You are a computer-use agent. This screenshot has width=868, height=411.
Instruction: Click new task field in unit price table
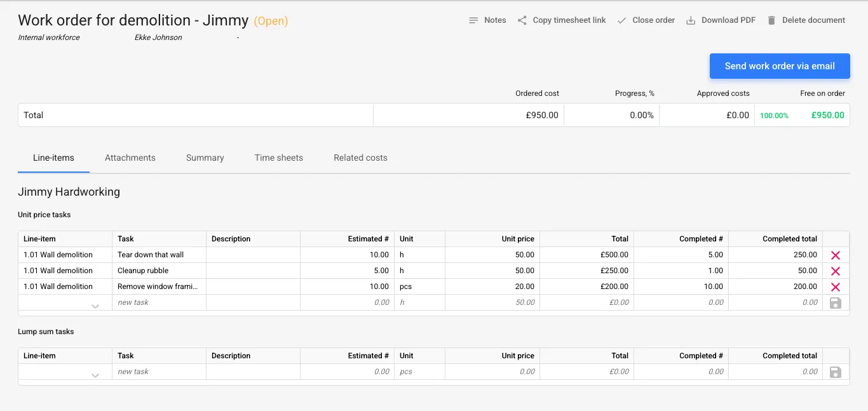(159, 302)
